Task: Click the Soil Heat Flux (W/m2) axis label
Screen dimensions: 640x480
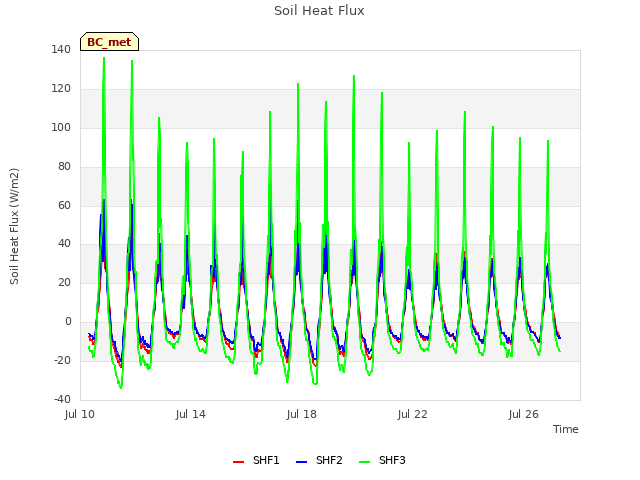Action: pyautogui.click(x=14, y=226)
